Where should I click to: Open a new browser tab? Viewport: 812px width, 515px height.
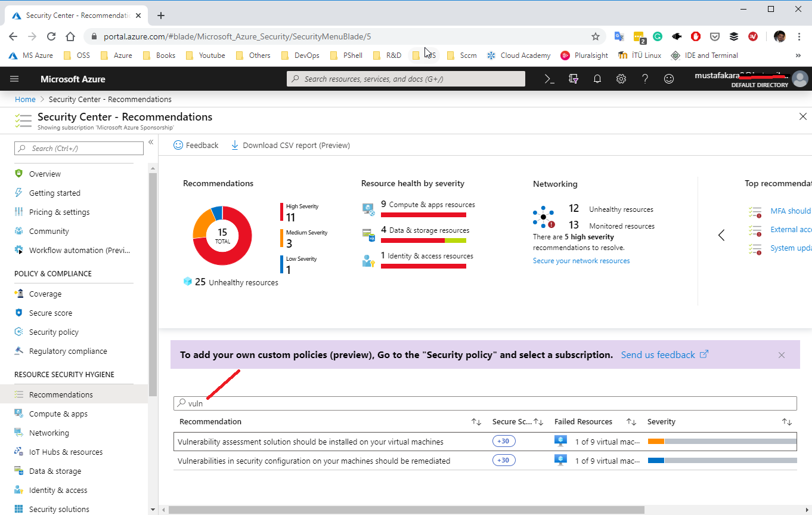(x=160, y=16)
